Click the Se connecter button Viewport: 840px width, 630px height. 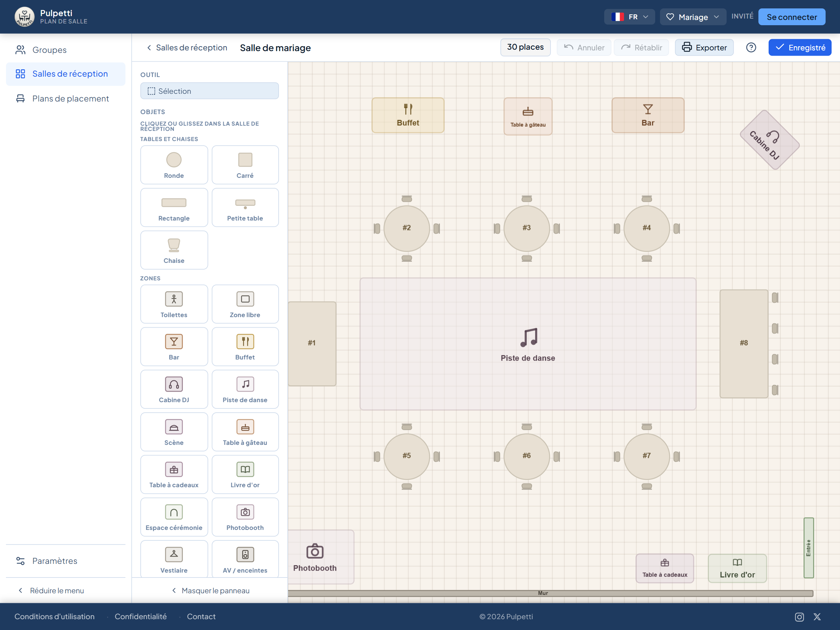pyautogui.click(x=792, y=17)
